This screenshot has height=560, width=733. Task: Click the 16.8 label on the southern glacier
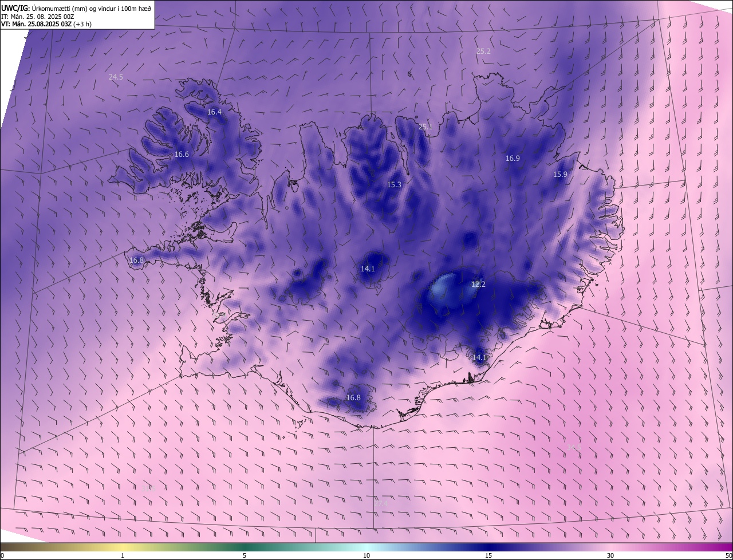pyautogui.click(x=353, y=397)
